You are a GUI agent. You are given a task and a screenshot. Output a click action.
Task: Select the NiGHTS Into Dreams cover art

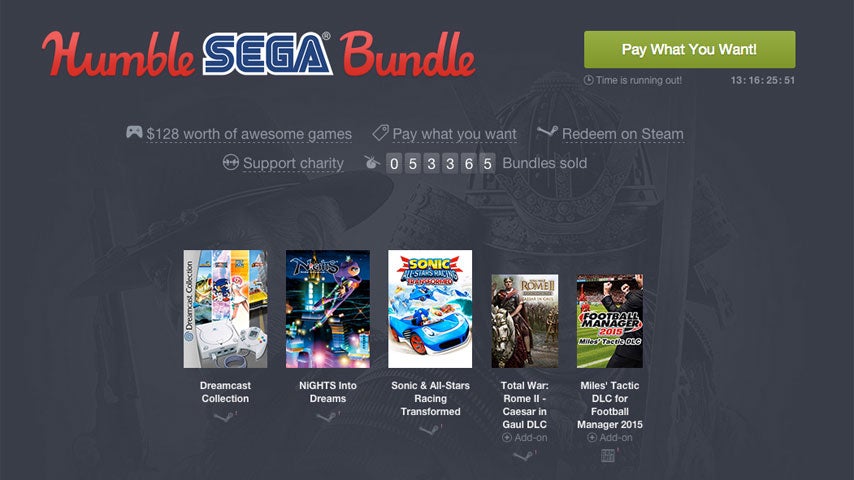click(327, 309)
